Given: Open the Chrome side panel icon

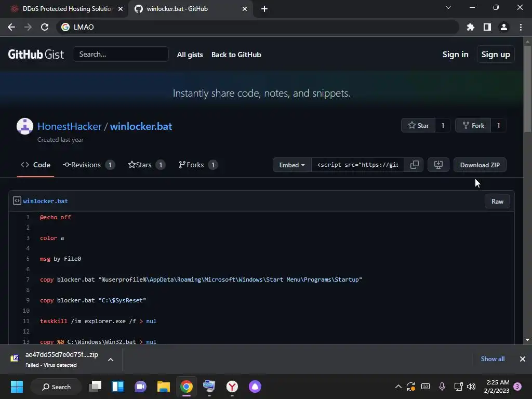Looking at the screenshot, I should pos(487,27).
